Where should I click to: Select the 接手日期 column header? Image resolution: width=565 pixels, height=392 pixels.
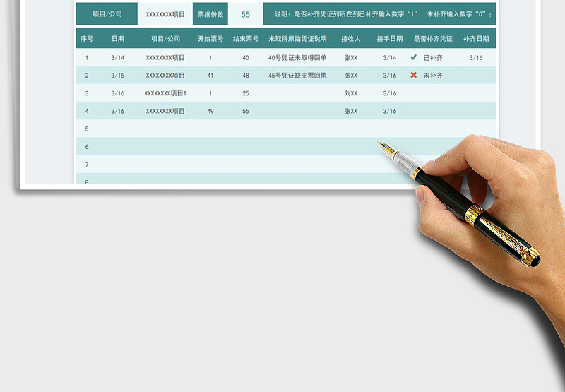tap(390, 39)
